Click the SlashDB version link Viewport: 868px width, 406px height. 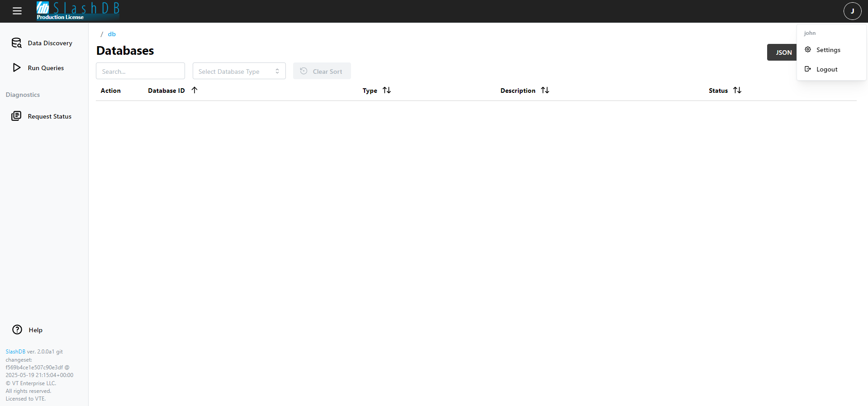pos(15,352)
